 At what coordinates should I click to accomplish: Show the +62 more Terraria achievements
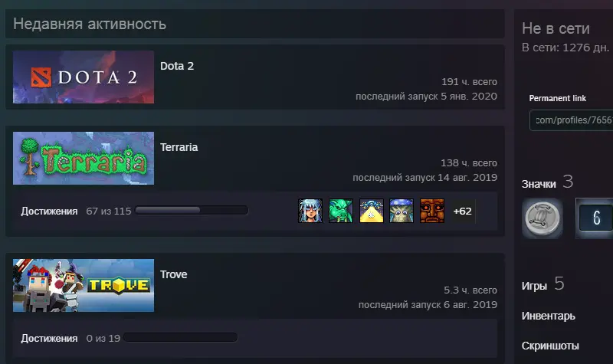[463, 212]
